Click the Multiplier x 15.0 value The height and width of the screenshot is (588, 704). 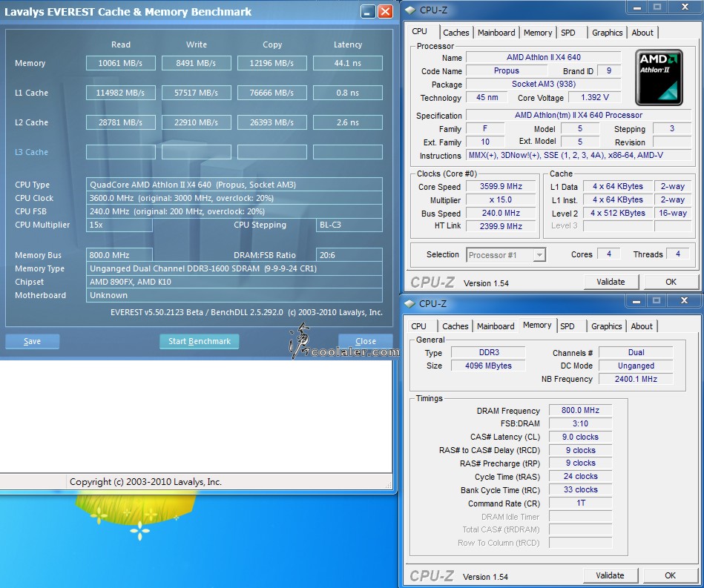tap(501, 199)
